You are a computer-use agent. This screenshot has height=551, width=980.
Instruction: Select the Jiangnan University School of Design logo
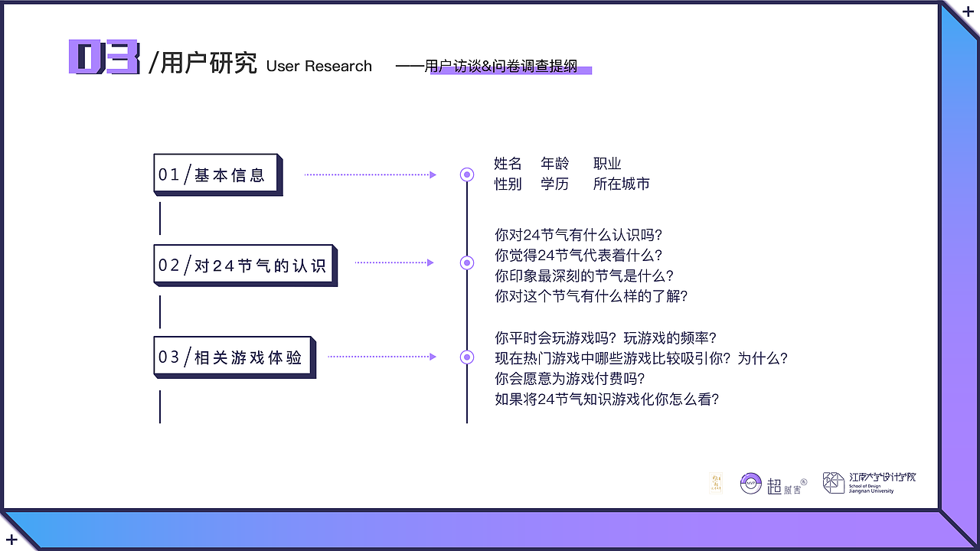coord(869,483)
